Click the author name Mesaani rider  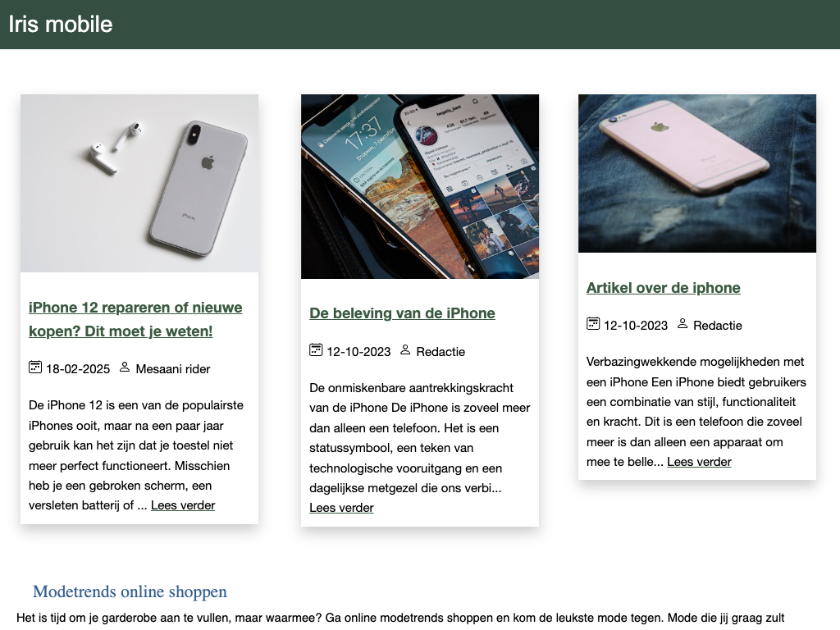pyautogui.click(x=172, y=369)
